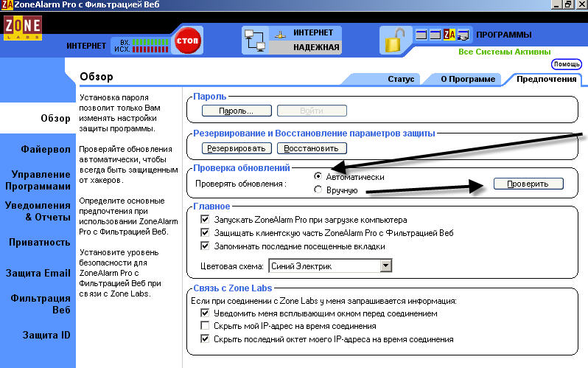Open the Цветовая схема dropdown arrow

point(385,266)
